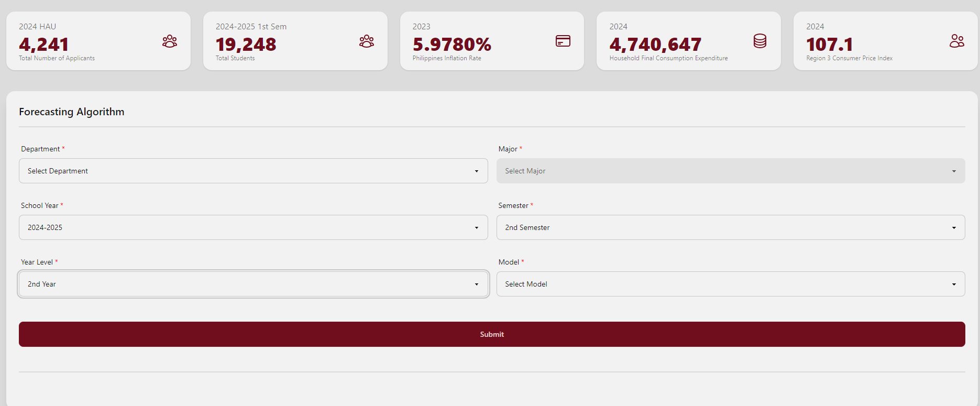Open the Select Department dropdown
Screen dimensions: 980x406
[253, 171]
